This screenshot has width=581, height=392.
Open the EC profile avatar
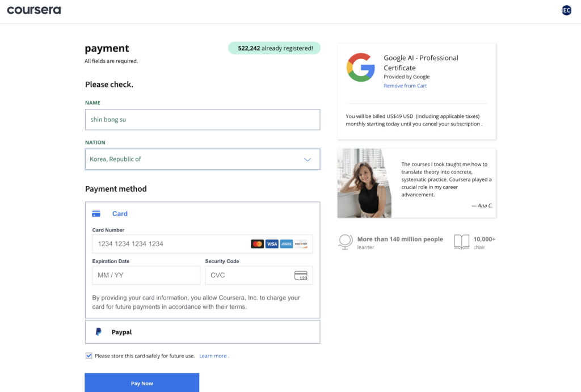pos(567,10)
